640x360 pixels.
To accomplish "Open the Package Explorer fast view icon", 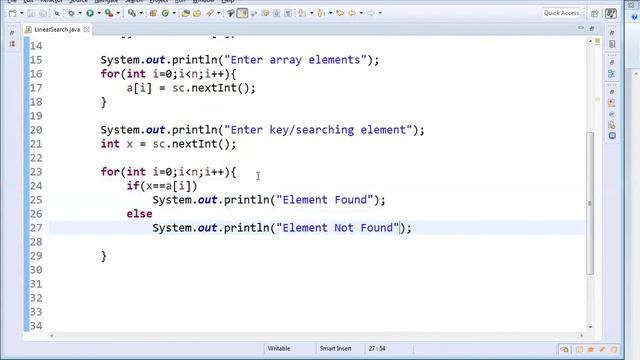I will point(12,44).
